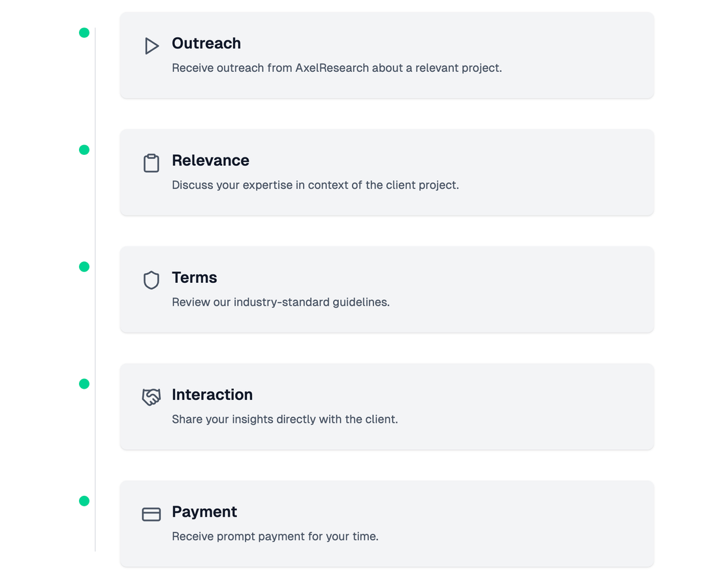Open the Outreach step heading

206,44
